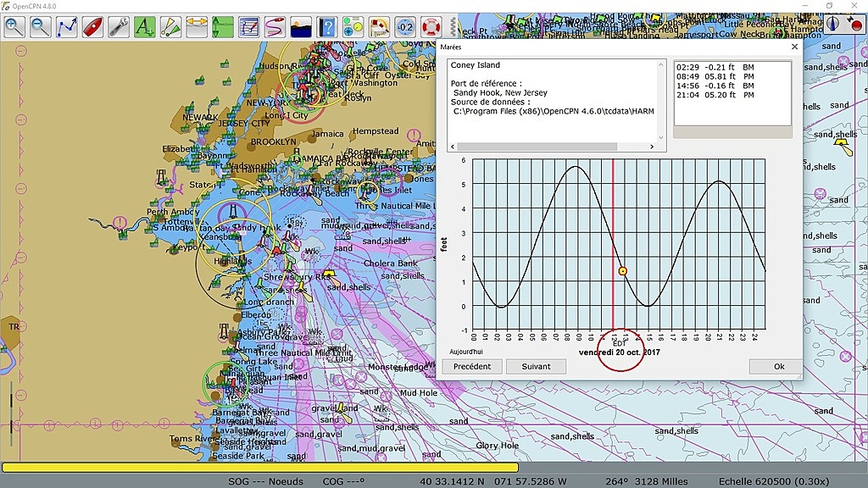Toggle the track recording icon
Screen dimensions: 868x488
pyautogui.click(x=275, y=26)
